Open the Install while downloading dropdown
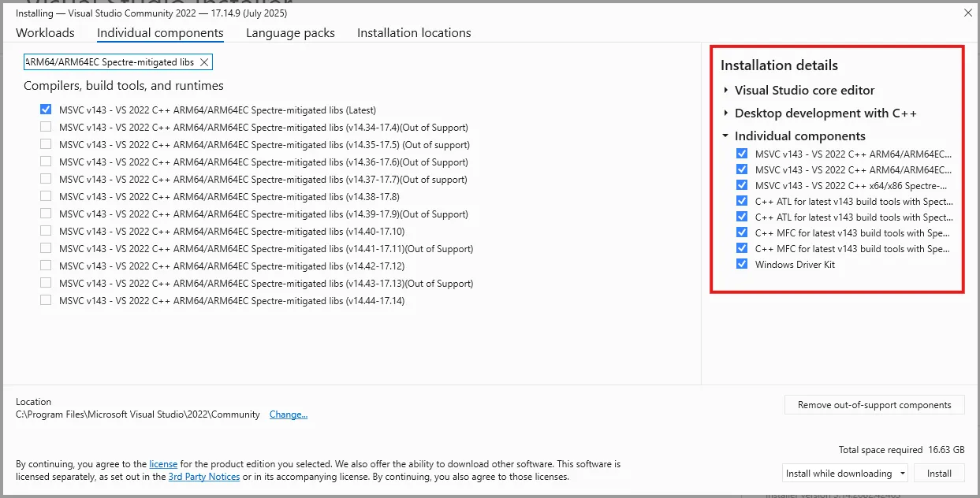Image resolution: width=980 pixels, height=498 pixels. 845,474
